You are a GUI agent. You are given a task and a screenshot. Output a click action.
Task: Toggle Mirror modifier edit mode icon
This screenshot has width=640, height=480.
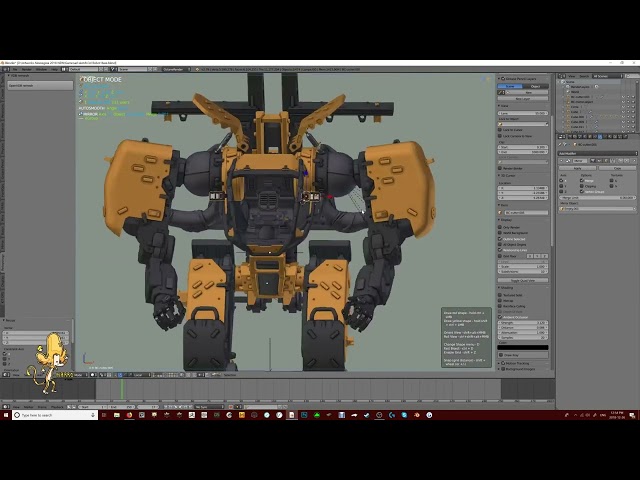tap(606, 161)
